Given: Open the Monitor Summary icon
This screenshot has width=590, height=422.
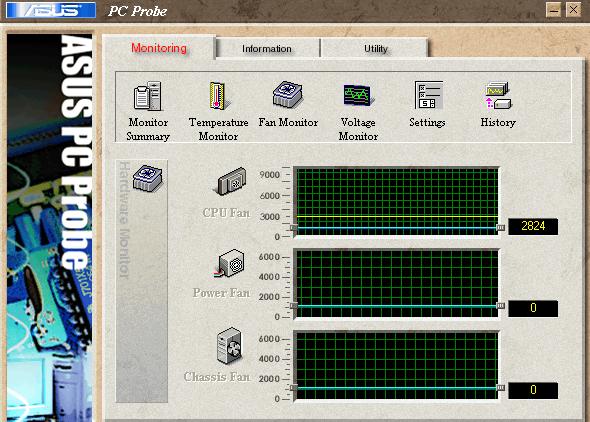Looking at the screenshot, I should coord(148,96).
